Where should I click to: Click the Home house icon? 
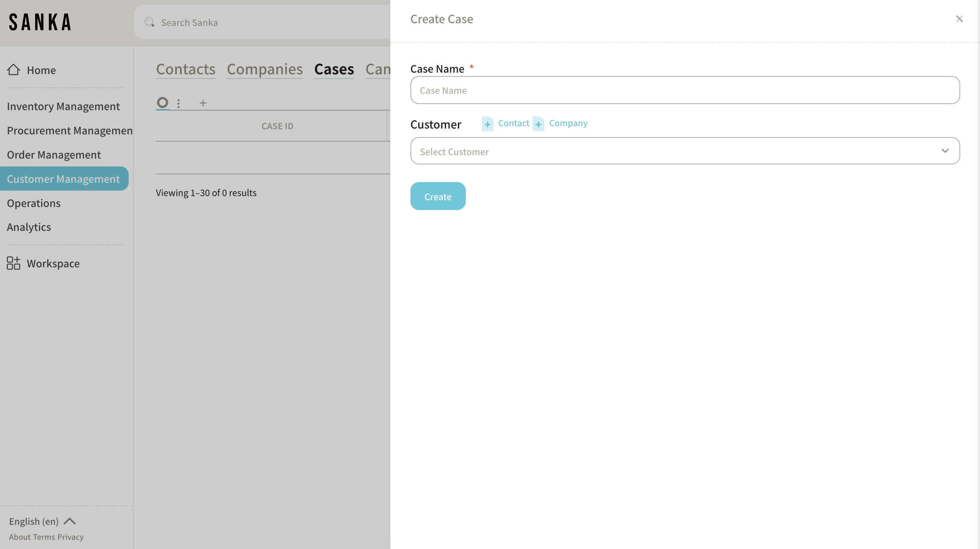coord(13,70)
